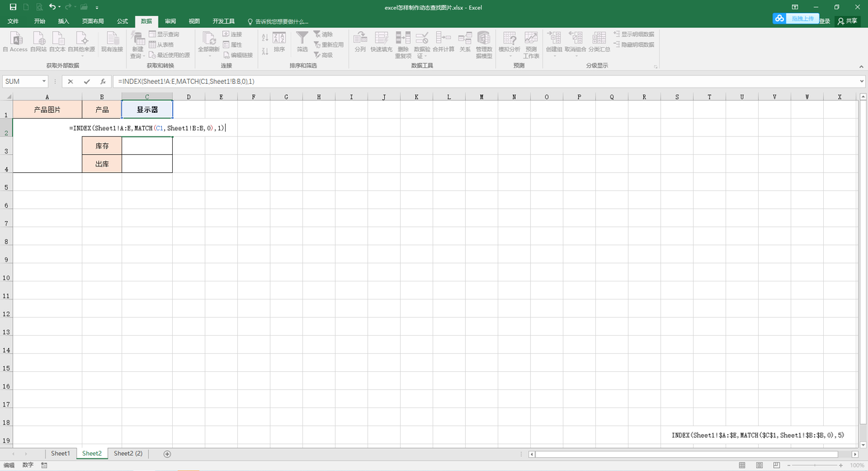
Task: Click From Table (从表格)
Action: (x=161, y=44)
